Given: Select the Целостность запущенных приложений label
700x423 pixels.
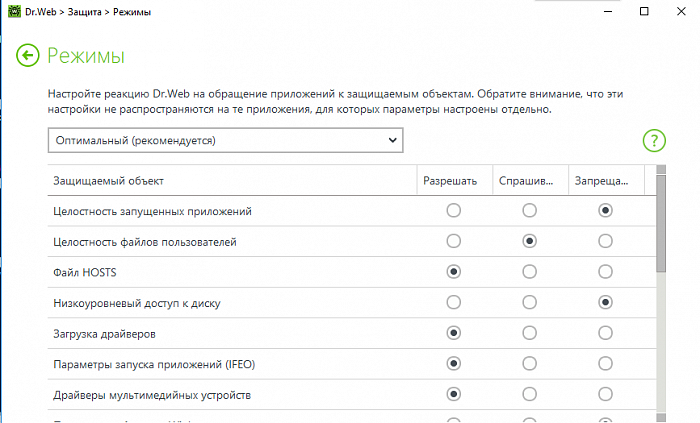Looking at the screenshot, I should [152, 211].
